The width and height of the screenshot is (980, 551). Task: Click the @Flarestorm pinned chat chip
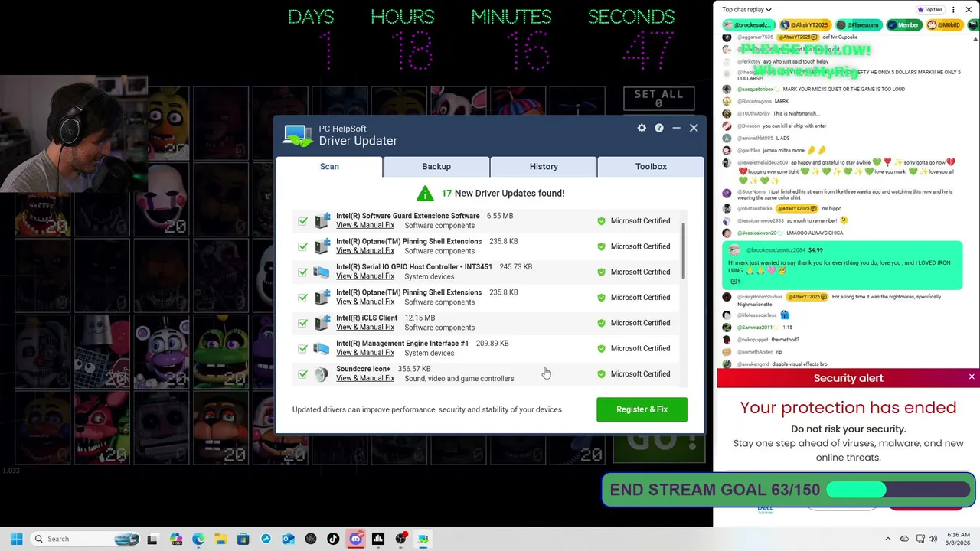pos(857,25)
